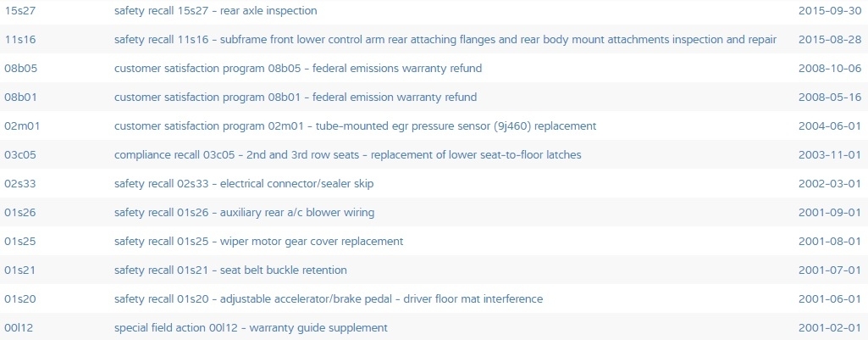Click 08b05 federal emissions warranty refund description
This screenshot has width=868, height=340.
297,69
